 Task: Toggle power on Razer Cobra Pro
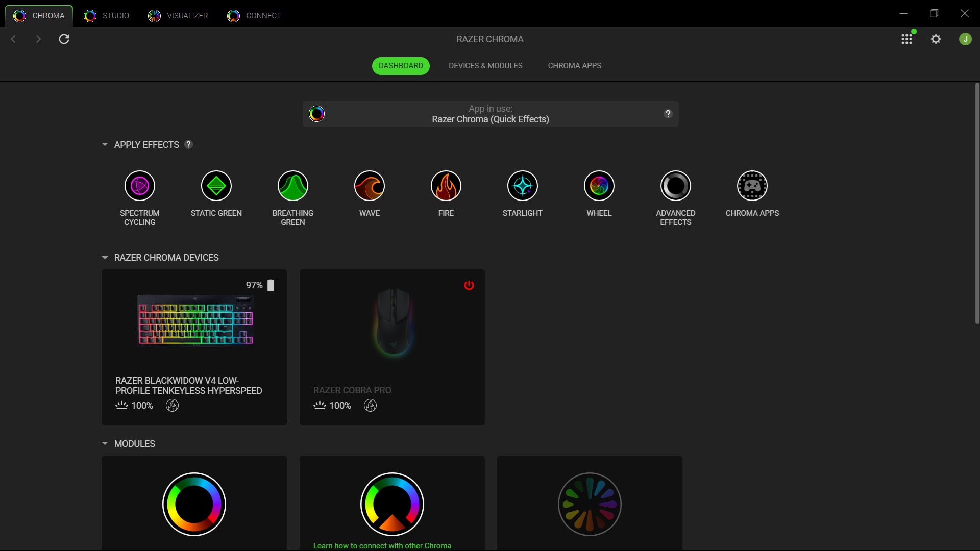point(469,285)
